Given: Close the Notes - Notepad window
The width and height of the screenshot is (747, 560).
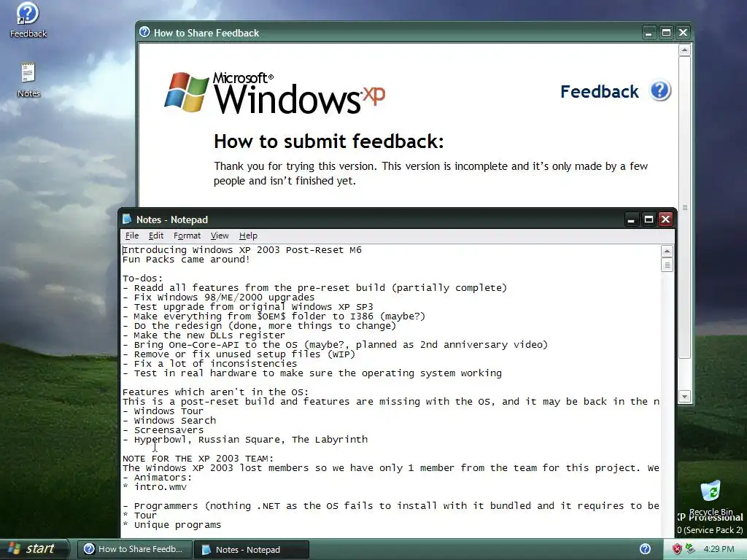Looking at the screenshot, I should click(665, 219).
